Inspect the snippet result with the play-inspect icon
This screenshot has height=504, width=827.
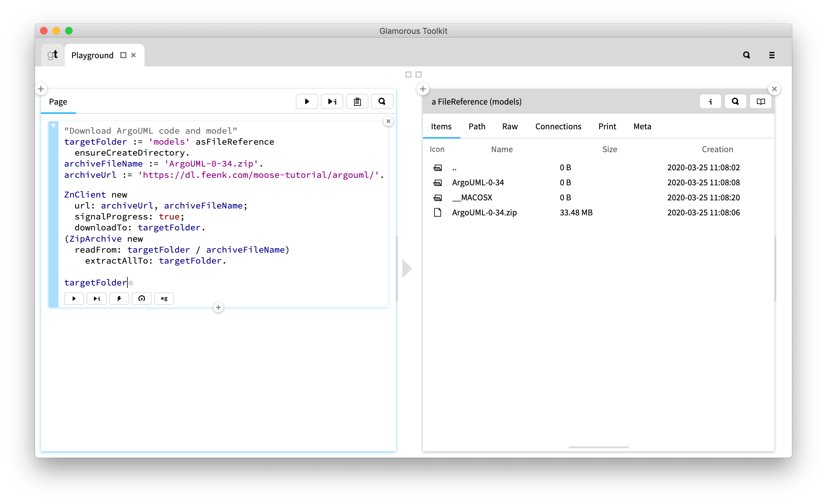click(x=96, y=298)
